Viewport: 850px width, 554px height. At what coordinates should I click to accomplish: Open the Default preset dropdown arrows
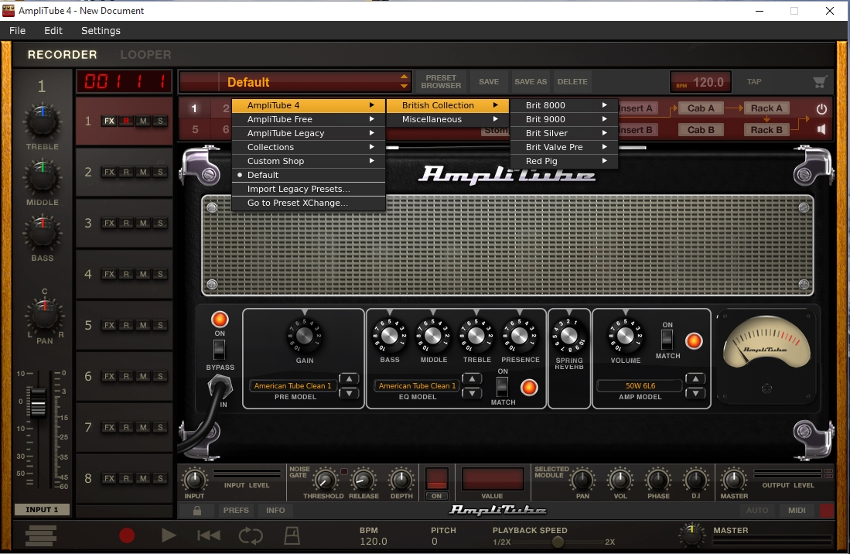(x=404, y=82)
